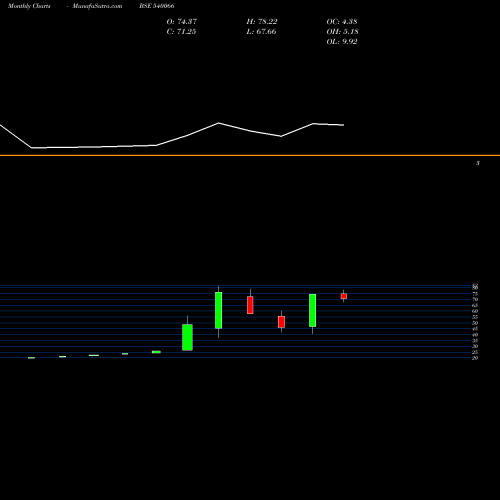Click the '3' label below the orange line
Viewport: 500px width, 500px height.
tap(478, 163)
